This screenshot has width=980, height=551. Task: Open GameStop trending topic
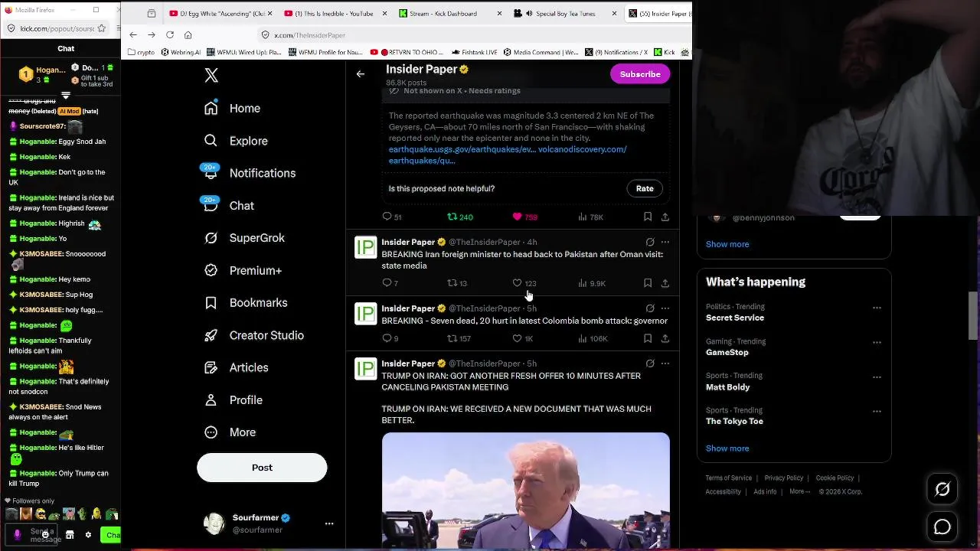[x=727, y=352]
